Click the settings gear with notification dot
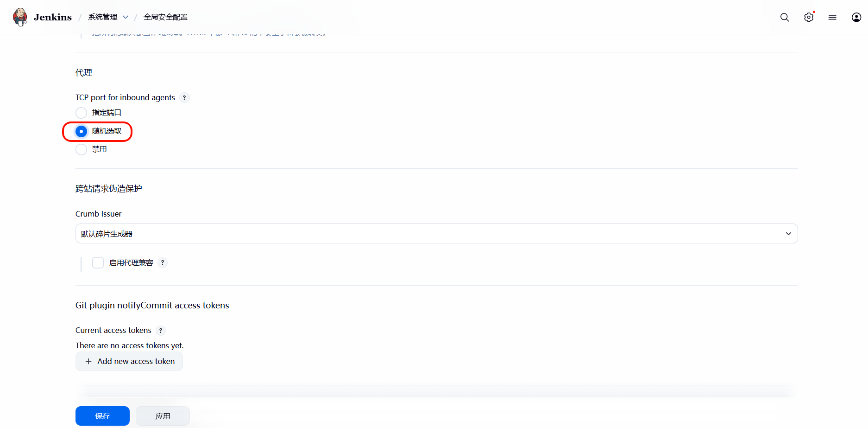This screenshot has height=428, width=868. pyautogui.click(x=809, y=17)
